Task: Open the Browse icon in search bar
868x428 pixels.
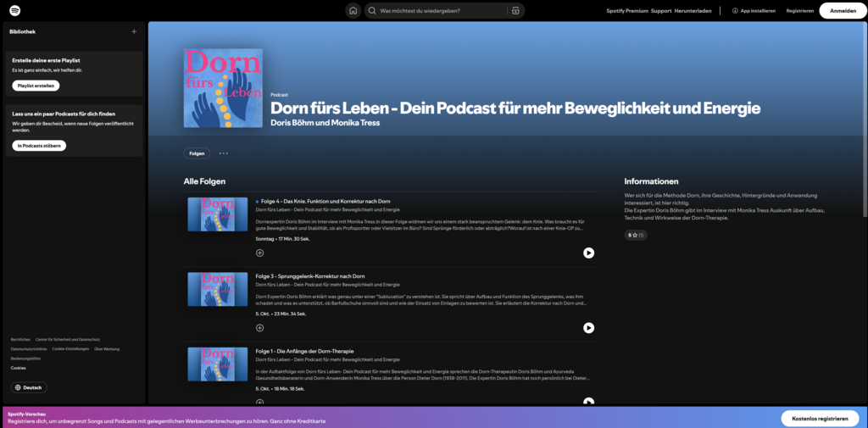Action: pos(515,11)
